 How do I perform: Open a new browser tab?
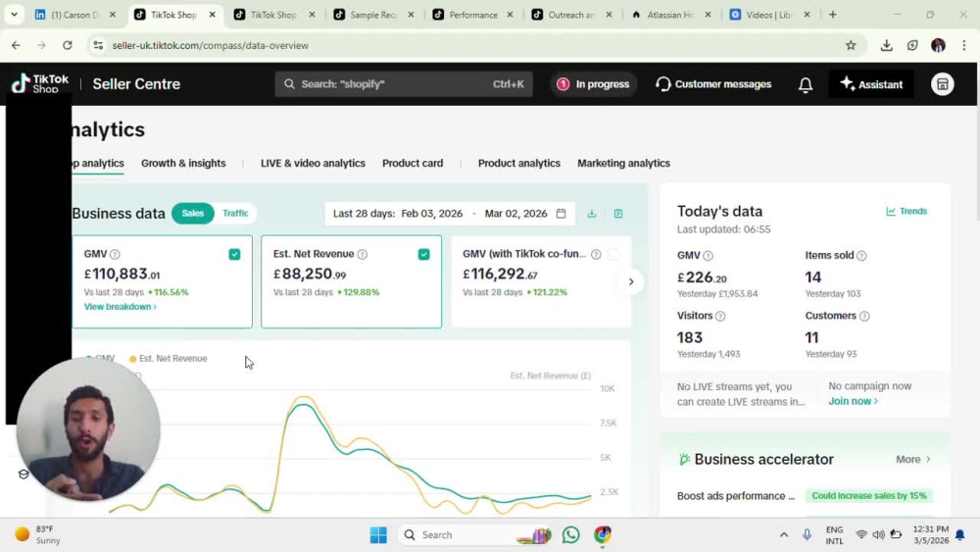click(x=832, y=15)
